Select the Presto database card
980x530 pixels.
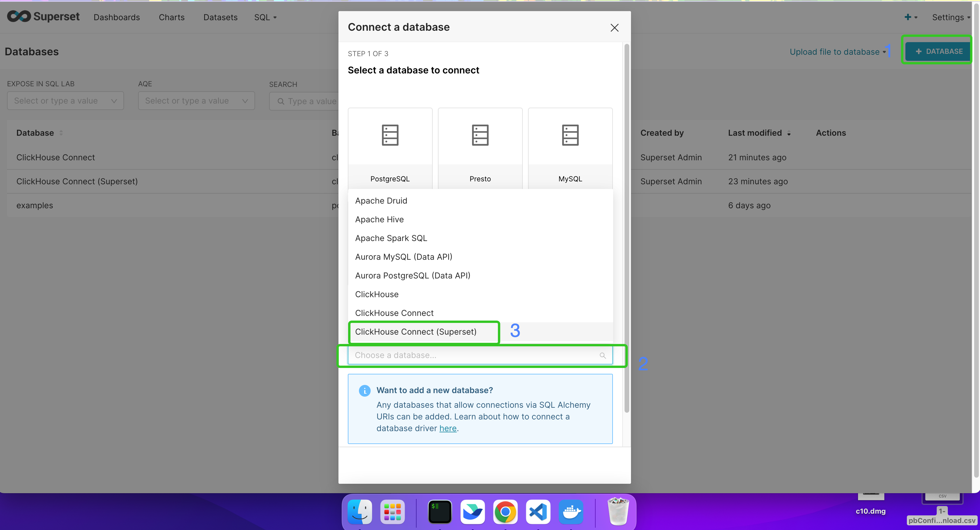click(x=480, y=148)
